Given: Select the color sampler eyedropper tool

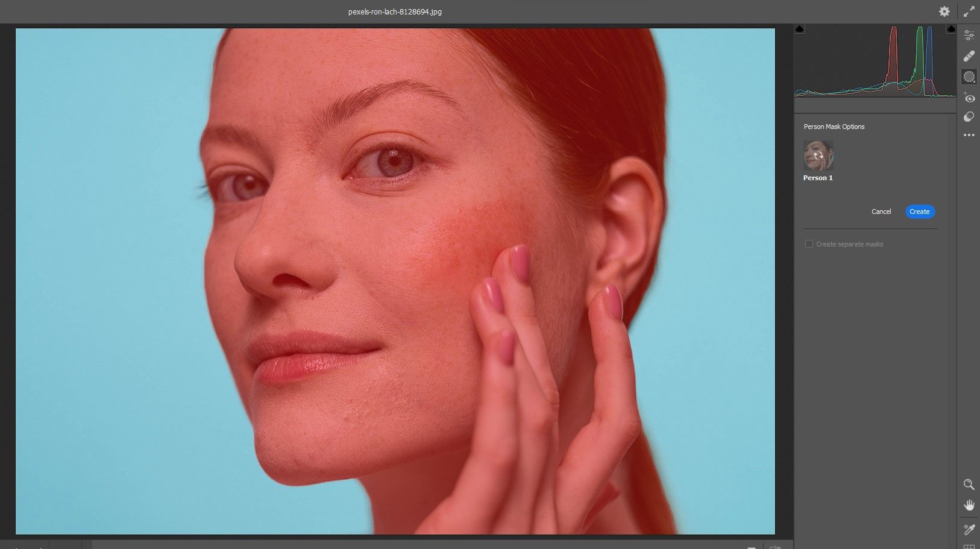Looking at the screenshot, I should tap(969, 529).
